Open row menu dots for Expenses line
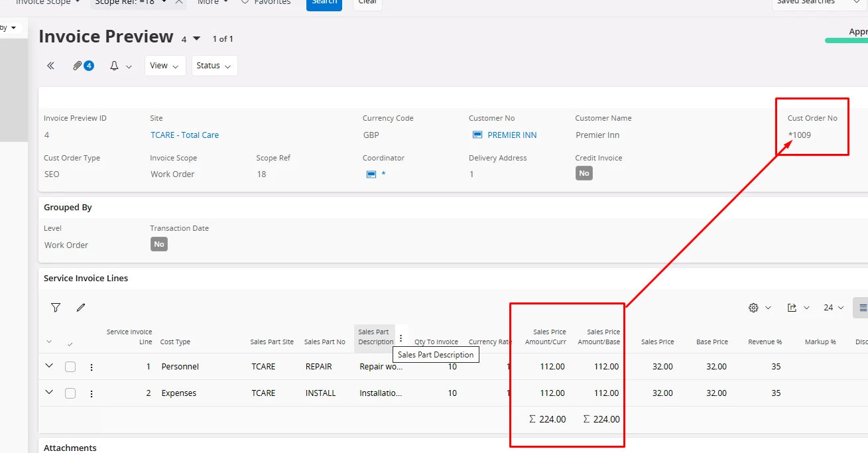 pyautogui.click(x=92, y=393)
